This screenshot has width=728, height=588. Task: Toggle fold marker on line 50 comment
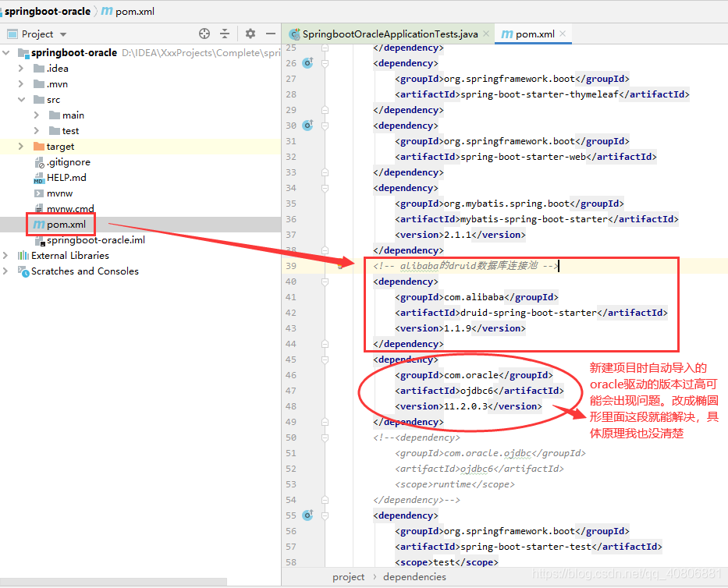click(325, 437)
